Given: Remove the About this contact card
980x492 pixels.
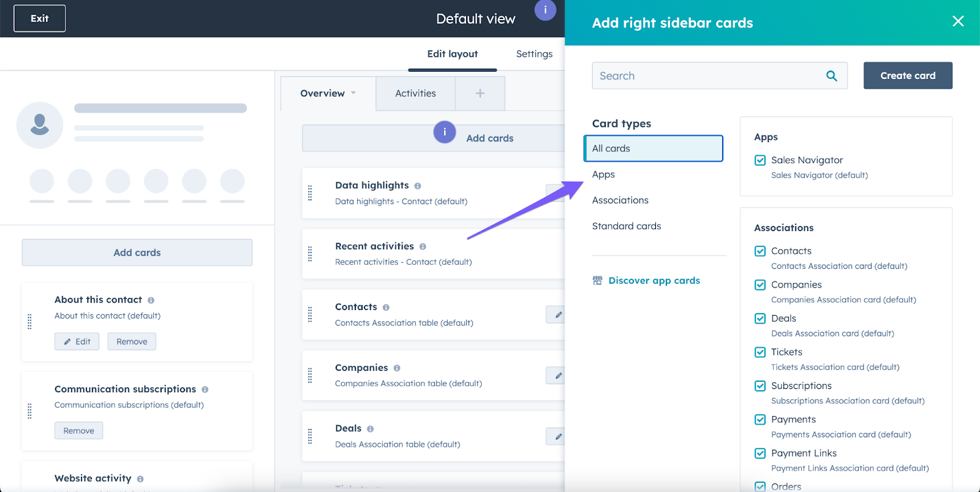Looking at the screenshot, I should [132, 341].
